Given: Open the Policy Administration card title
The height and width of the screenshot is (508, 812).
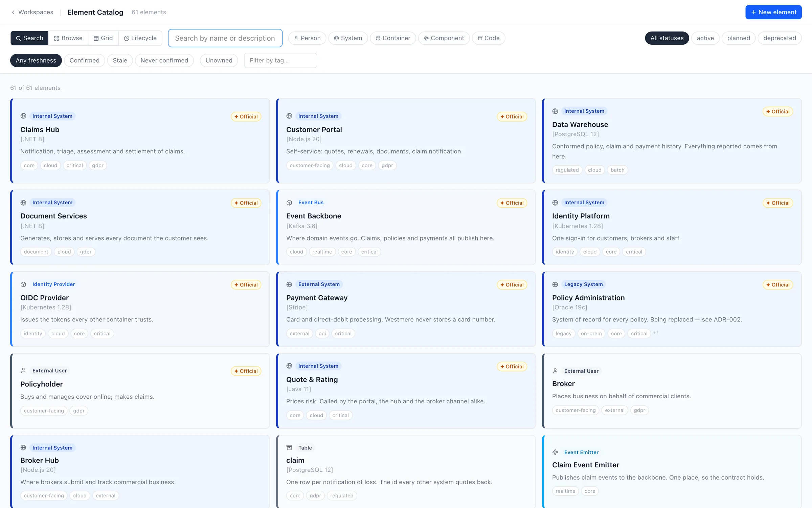Looking at the screenshot, I should tap(588, 298).
